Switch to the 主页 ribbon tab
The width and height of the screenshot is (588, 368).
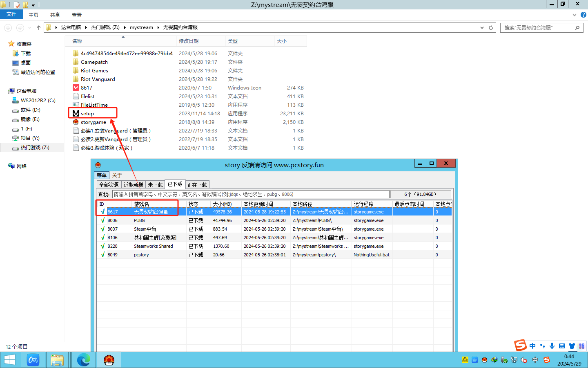click(x=33, y=15)
